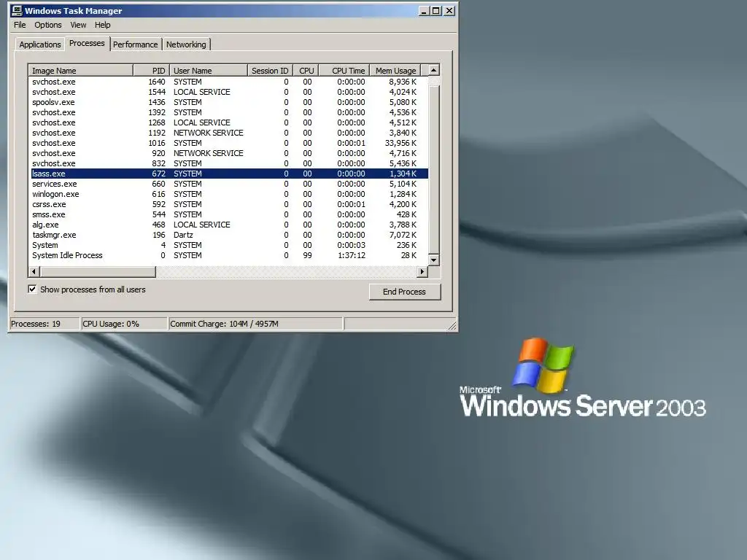Viewport: 747px width, 560px height.
Task: Click the 99 CPU value for Idle Process
Action: (x=307, y=255)
